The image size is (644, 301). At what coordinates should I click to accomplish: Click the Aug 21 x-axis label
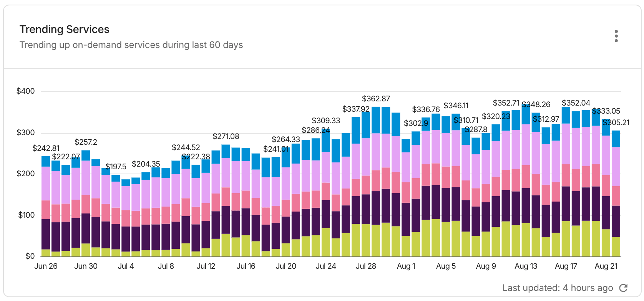click(x=606, y=266)
